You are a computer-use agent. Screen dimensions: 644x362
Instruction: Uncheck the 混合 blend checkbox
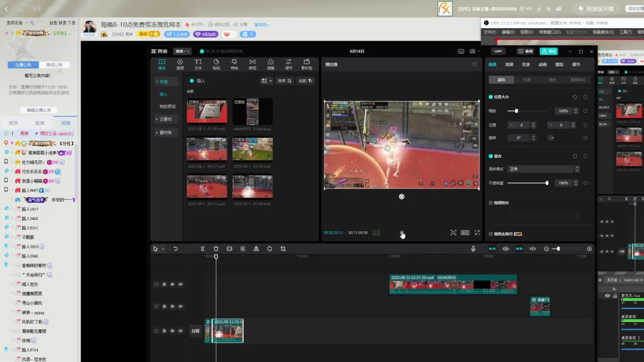coord(491,156)
